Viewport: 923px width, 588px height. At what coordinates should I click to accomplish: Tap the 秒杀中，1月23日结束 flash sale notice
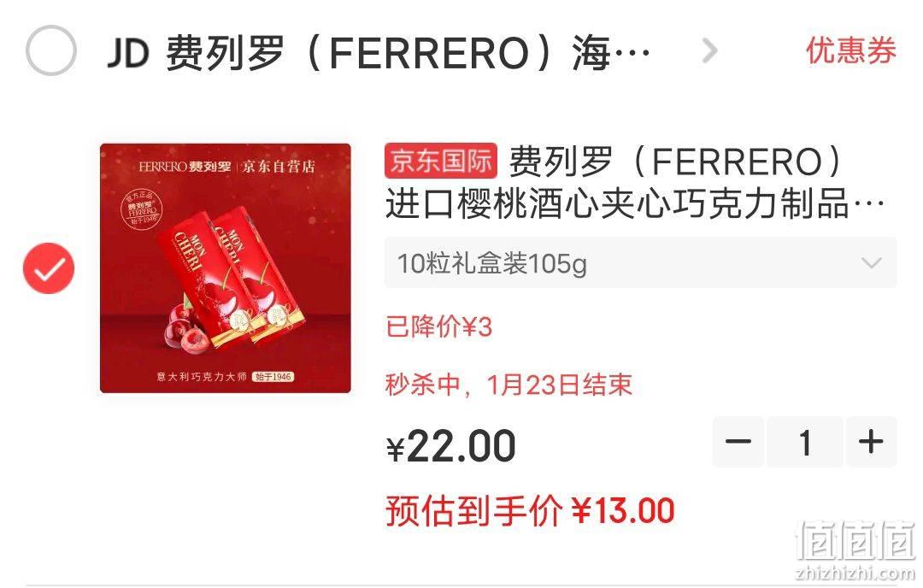coord(509,385)
